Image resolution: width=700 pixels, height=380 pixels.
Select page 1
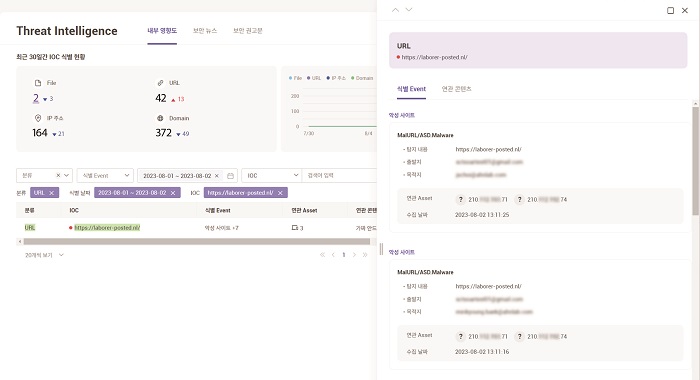click(x=344, y=255)
